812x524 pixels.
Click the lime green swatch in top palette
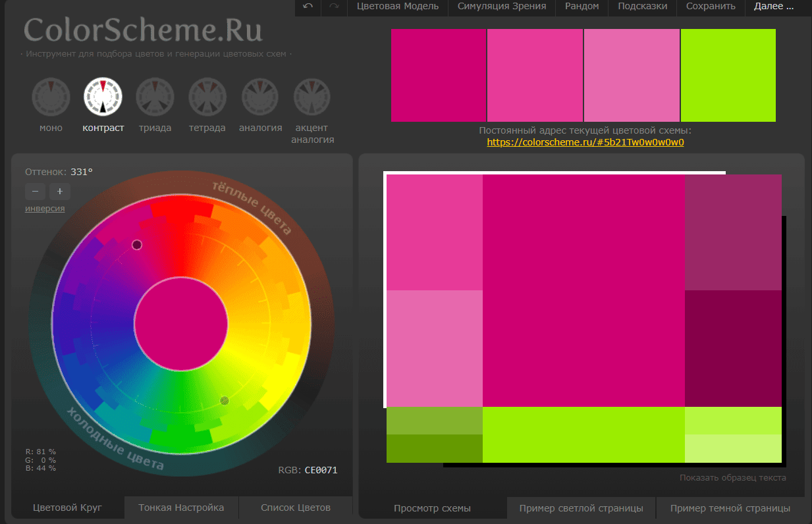point(728,75)
